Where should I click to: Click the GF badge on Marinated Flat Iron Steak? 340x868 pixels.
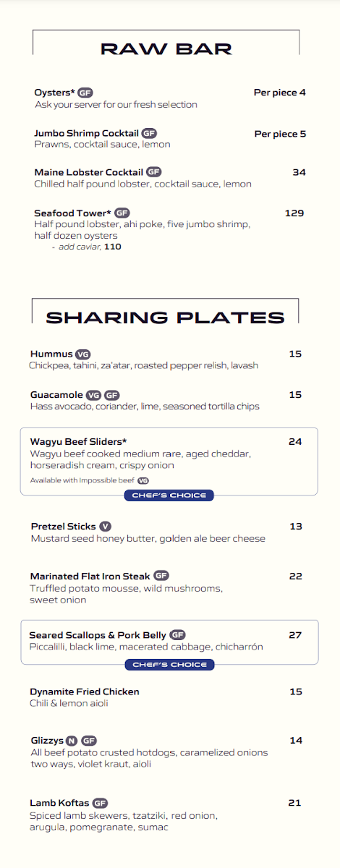[x=161, y=576]
